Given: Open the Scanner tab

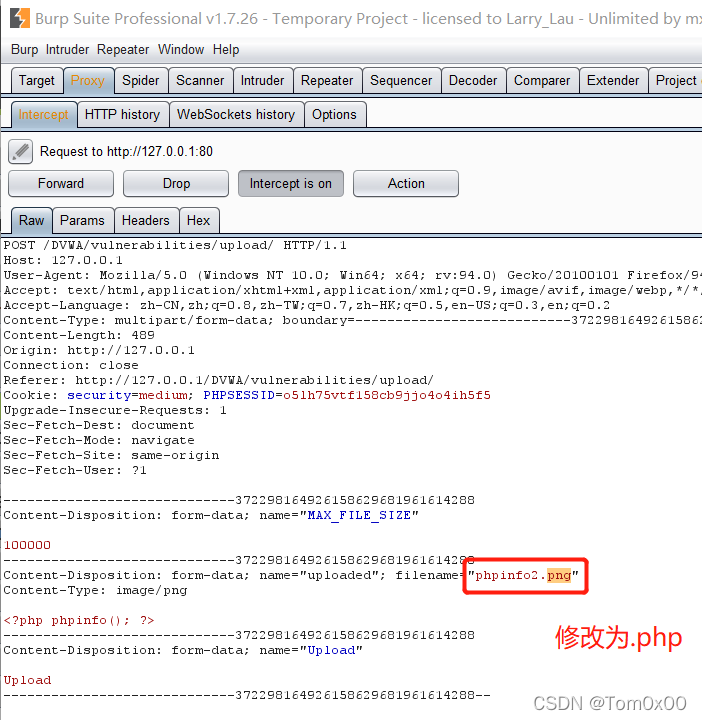Looking at the screenshot, I should click(200, 81).
